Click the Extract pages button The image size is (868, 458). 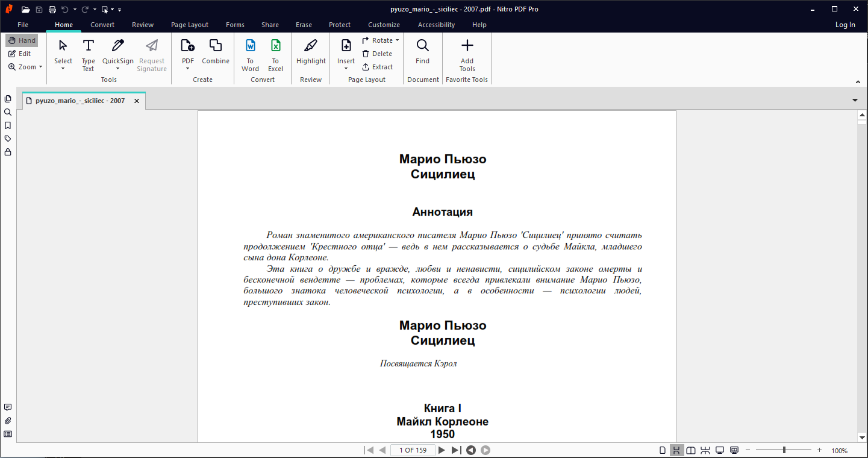coord(377,67)
